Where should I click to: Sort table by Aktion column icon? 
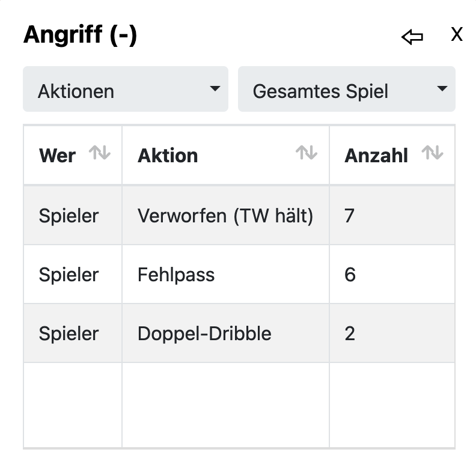click(307, 153)
